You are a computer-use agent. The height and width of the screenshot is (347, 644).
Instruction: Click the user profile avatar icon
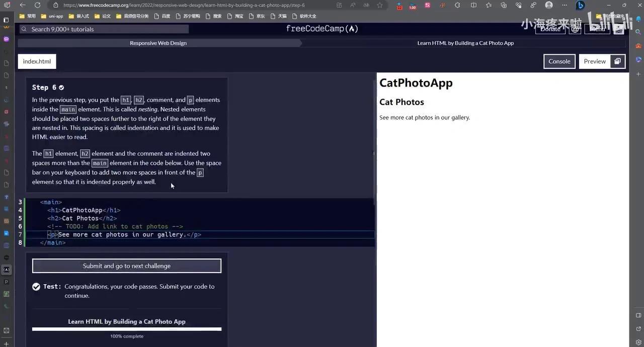tap(549, 5)
